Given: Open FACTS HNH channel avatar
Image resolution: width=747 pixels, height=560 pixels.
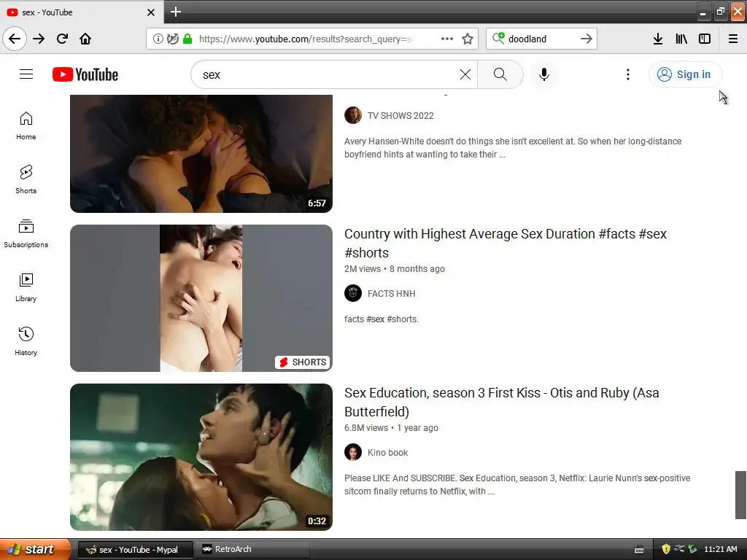Looking at the screenshot, I should (353, 293).
